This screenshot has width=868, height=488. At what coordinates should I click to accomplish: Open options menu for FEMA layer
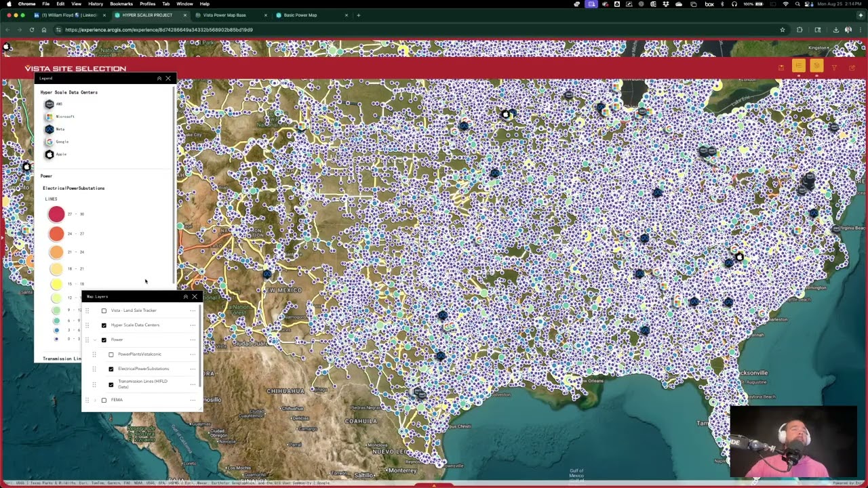coord(193,400)
